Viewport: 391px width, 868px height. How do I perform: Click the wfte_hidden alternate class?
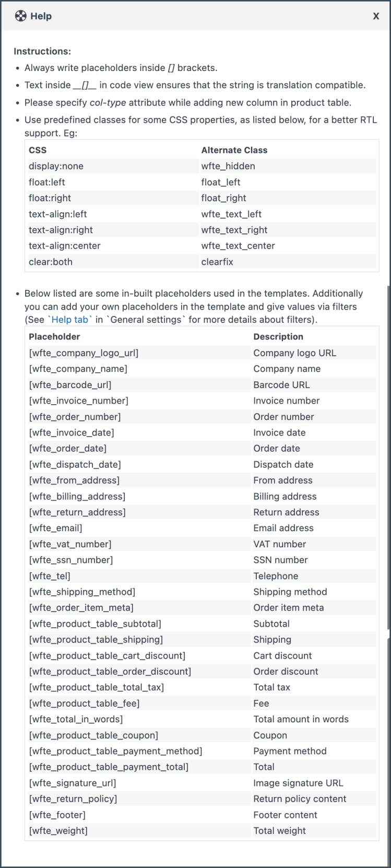coord(228,166)
